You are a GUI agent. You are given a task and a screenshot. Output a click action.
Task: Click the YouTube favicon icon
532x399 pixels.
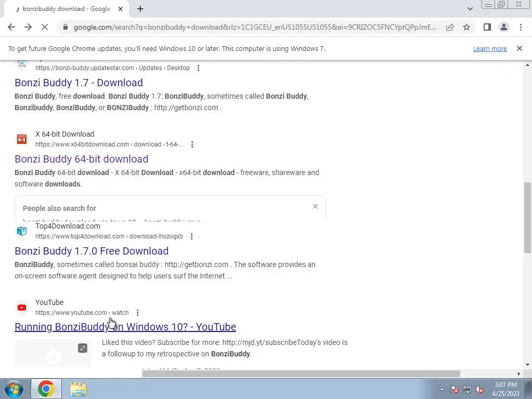point(22,308)
